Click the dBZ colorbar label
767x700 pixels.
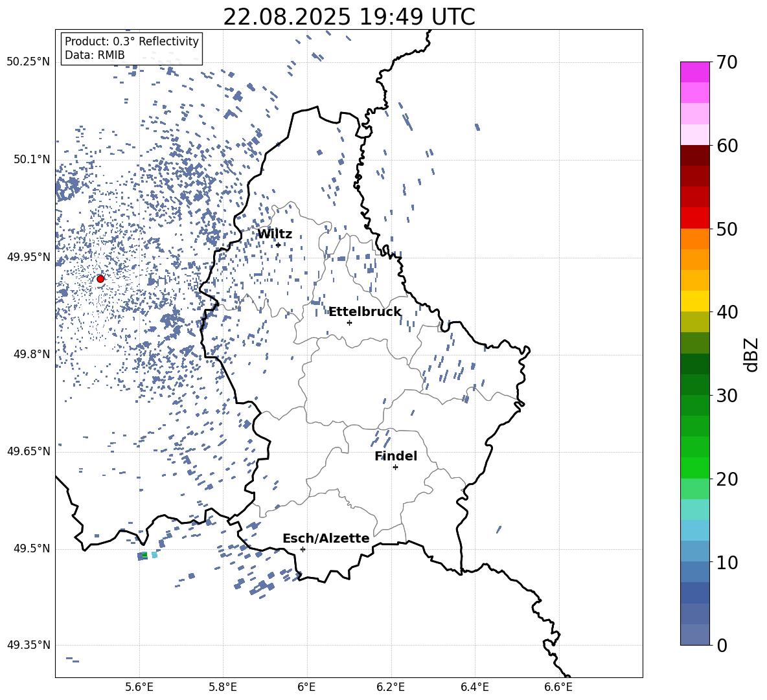[x=751, y=354]
